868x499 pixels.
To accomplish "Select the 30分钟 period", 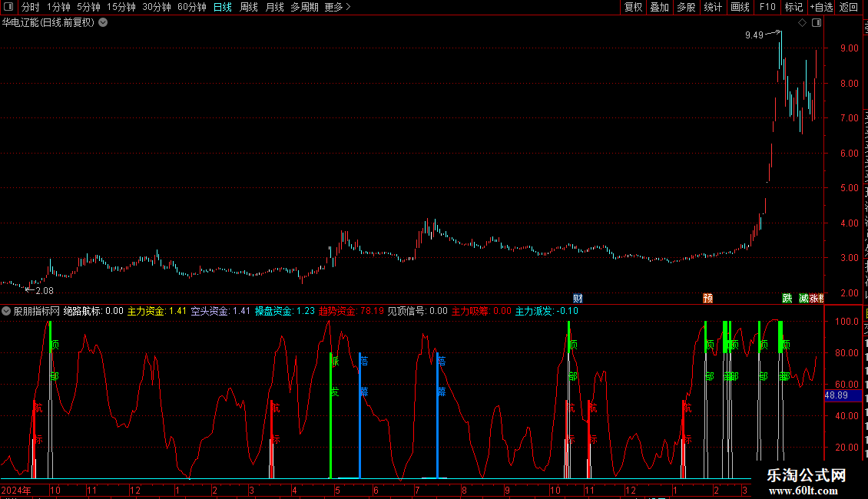I will [x=156, y=7].
